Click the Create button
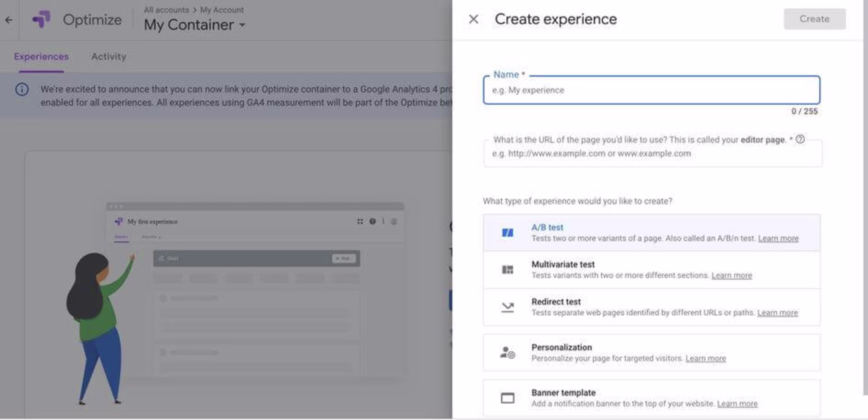868x420 pixels. tap(815, 19)
